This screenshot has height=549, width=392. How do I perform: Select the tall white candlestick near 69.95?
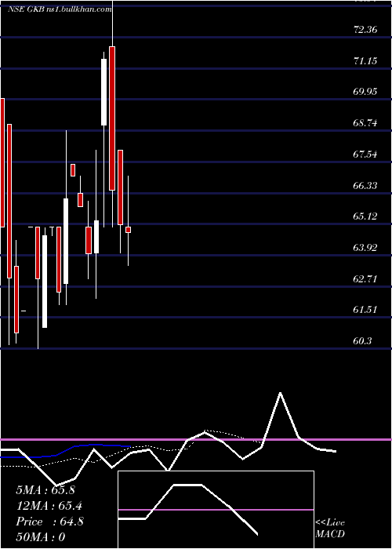[x=104, y=92]
